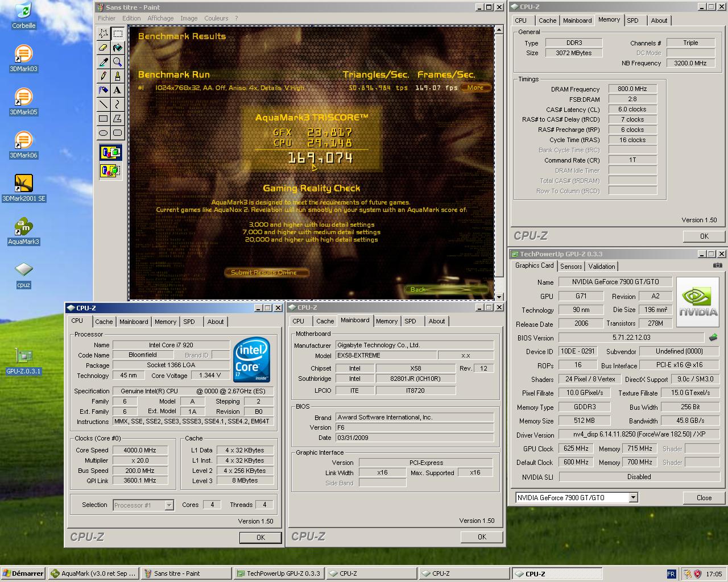The image size is (728, 582).
Task: Click the Close button in GPU-Z
Action: [x=704, y=498]
